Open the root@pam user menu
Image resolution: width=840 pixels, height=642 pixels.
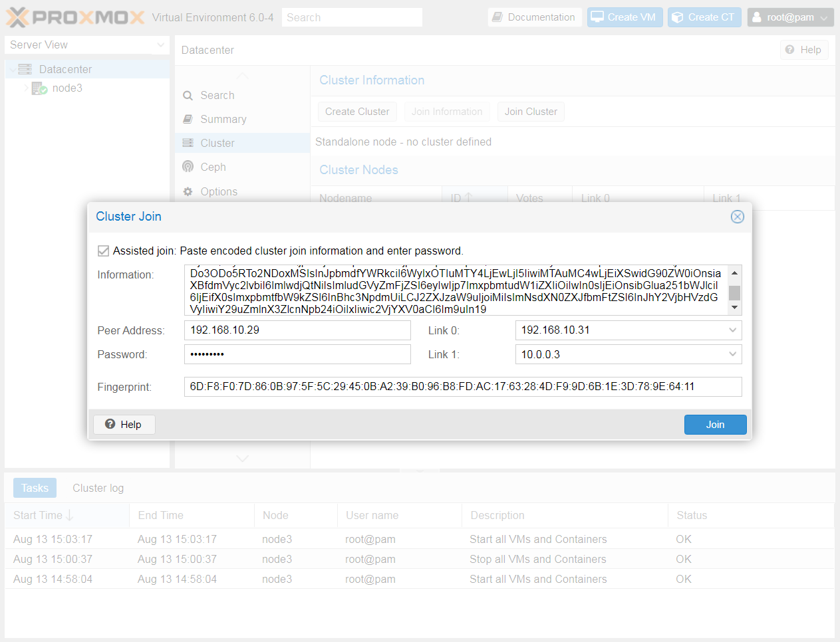point(790,17)
